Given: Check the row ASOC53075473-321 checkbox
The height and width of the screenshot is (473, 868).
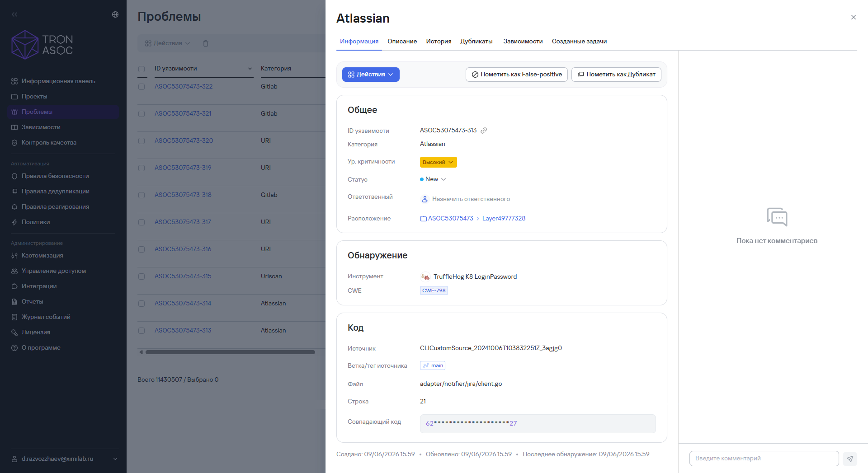Looking at the screenshot, I should coord(142,114).
